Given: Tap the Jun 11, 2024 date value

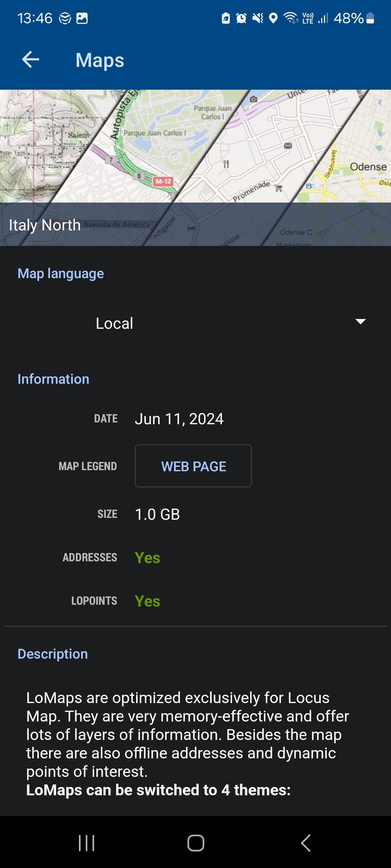Looking at the screenshot, I should pyautogui.click(x=179, y=419).
